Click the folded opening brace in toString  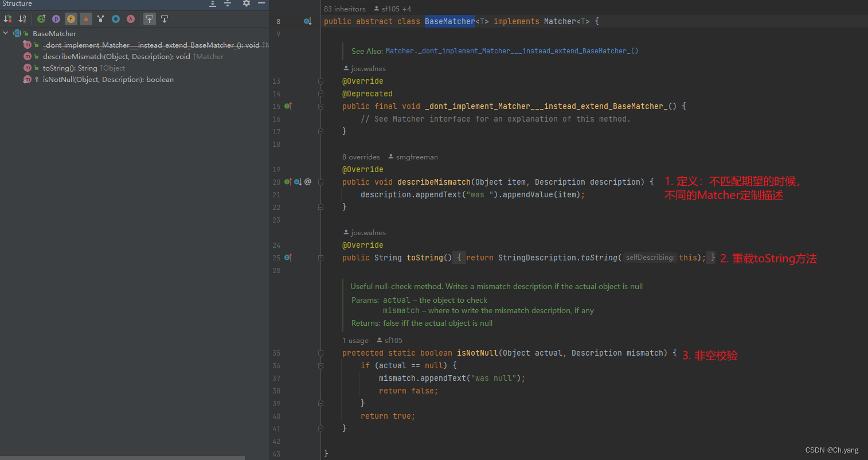click(459, 258)
